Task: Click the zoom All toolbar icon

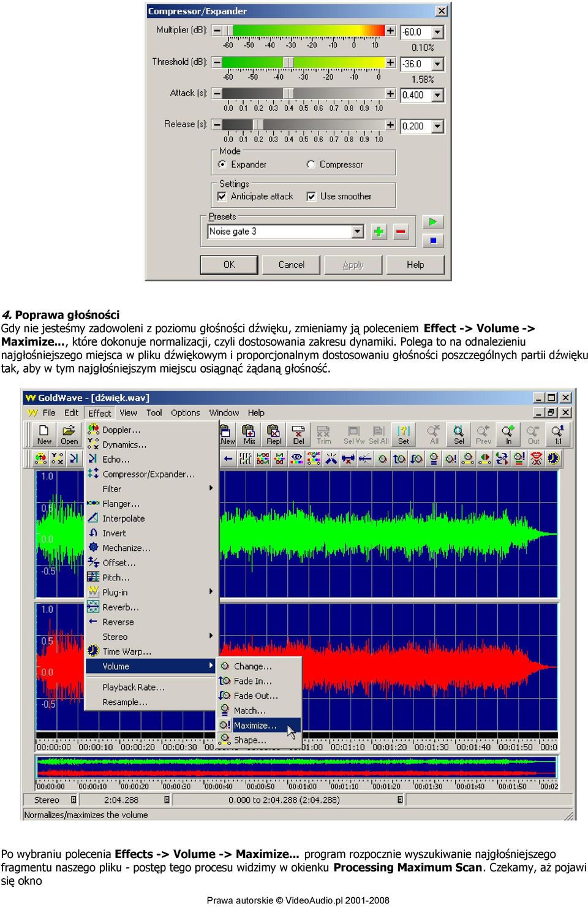Action: 434,435
